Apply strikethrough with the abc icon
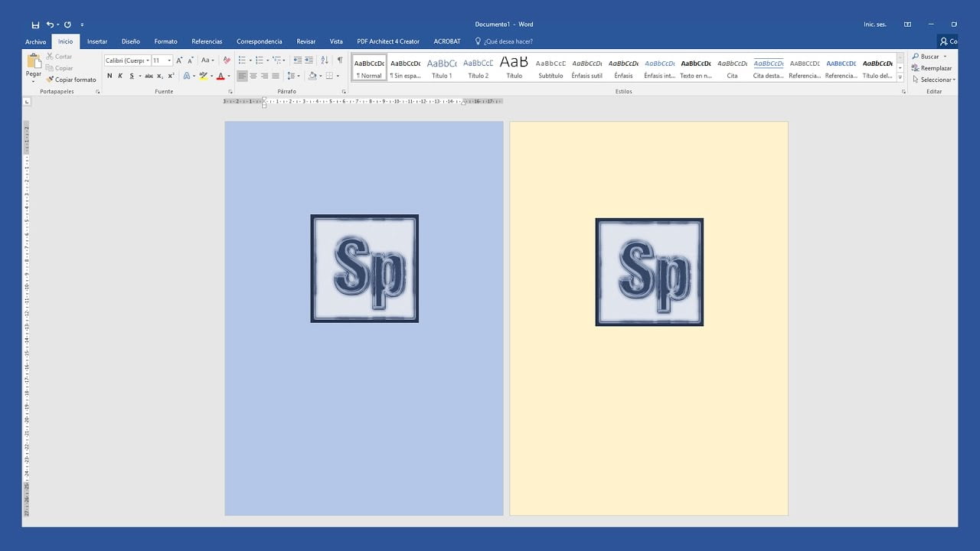980x551 pixels. point(149,76)
